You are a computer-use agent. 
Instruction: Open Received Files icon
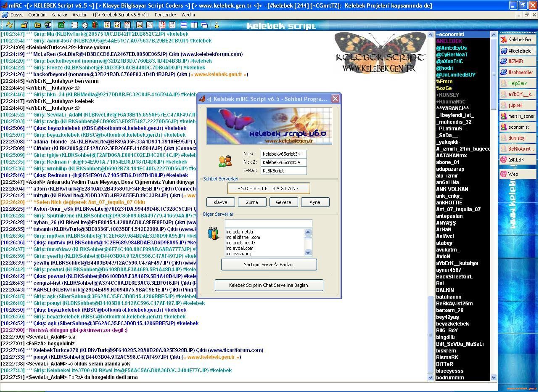[x=139, y=25]
